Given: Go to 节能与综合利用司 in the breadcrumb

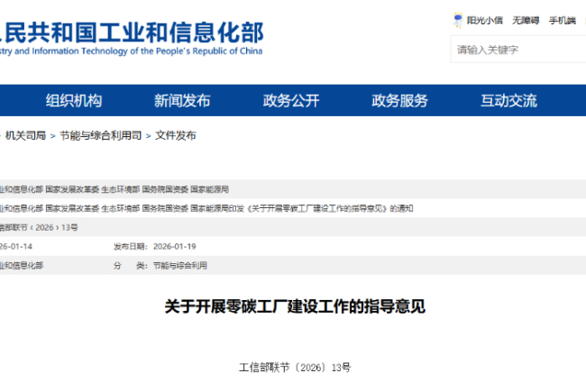Looking at the screenshot, I should [x=101, y=135].
